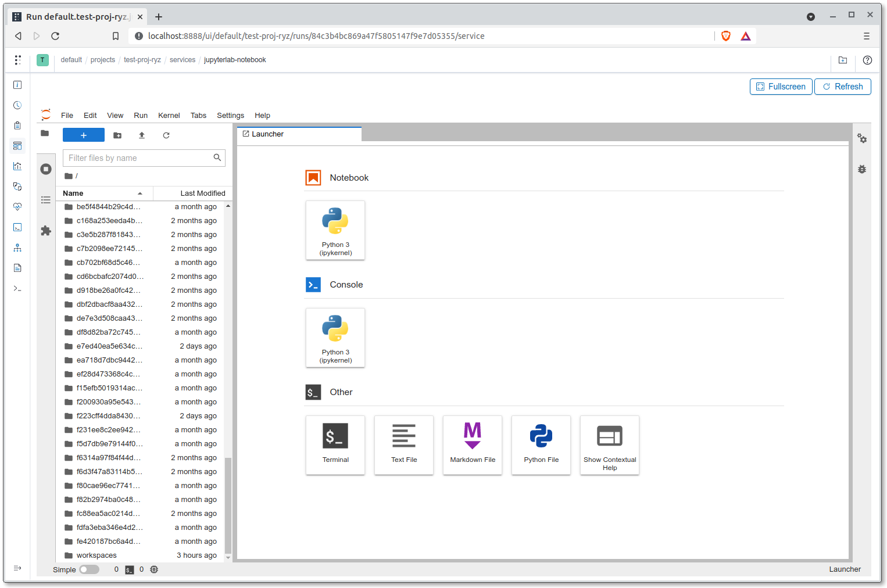Click the Brave shields icon
This screenshot has width=887, height=588.
click(726, 36)
